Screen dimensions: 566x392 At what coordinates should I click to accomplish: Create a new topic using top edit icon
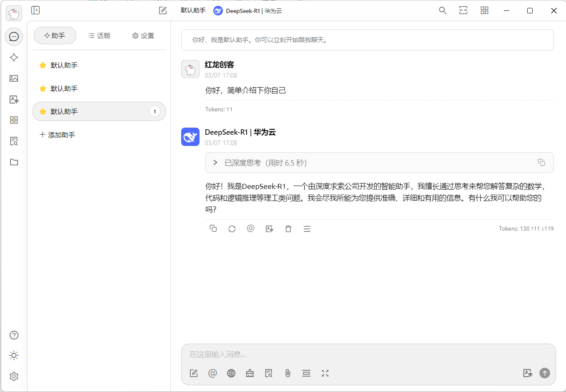(x=163, y=10)
